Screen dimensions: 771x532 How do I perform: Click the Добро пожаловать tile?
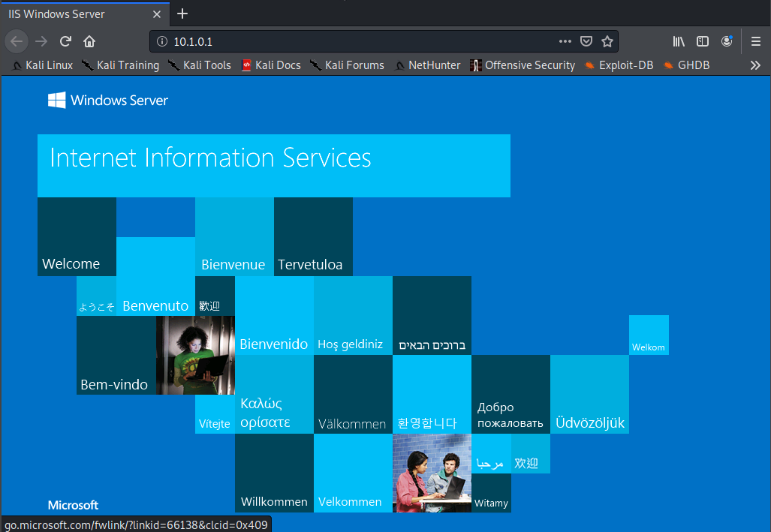click(x=511, y=395)
